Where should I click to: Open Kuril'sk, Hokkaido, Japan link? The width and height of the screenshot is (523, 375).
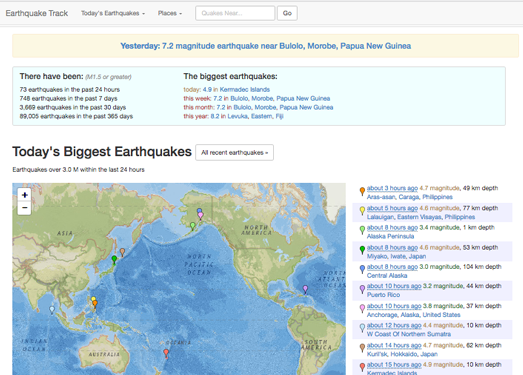[402, 354]
